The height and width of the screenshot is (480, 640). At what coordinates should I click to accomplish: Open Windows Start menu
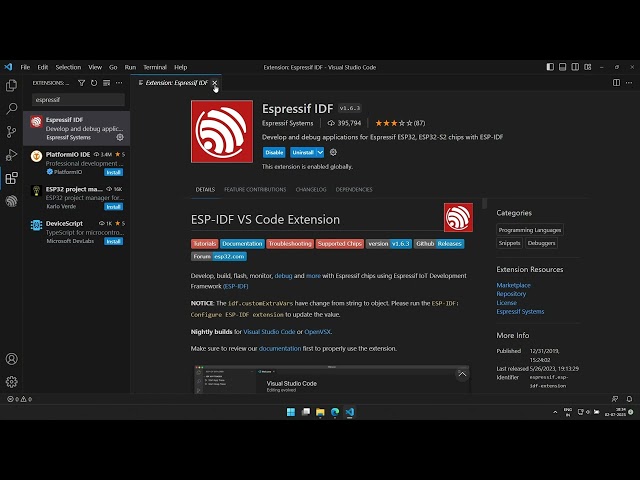pos(291,412)
